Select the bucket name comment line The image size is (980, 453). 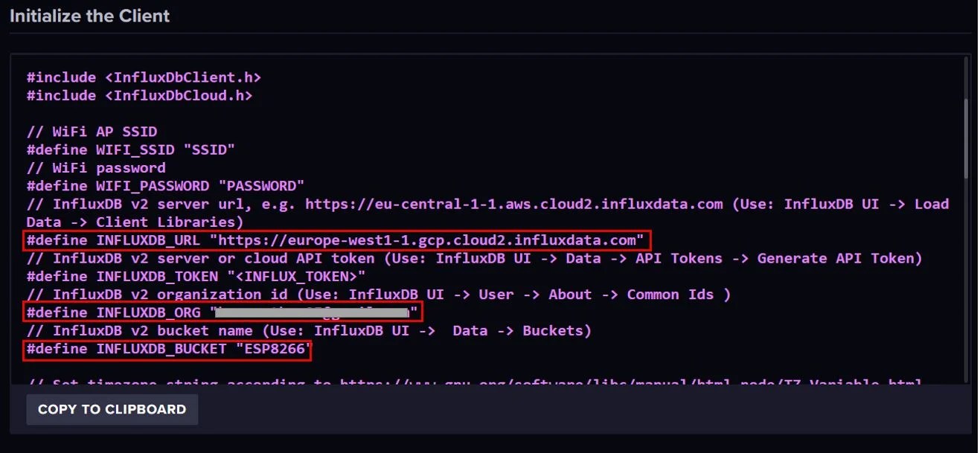[308, 330]
